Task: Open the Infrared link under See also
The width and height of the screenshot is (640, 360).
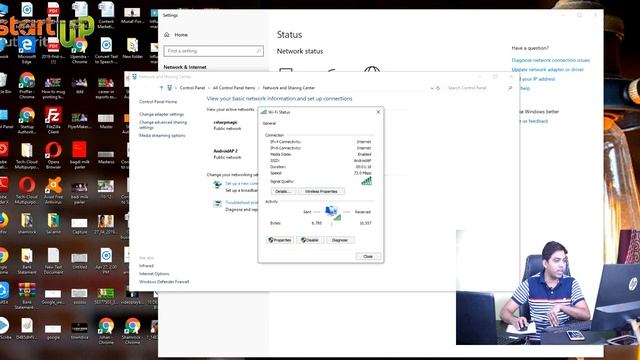Action: [x=146, y=266]
